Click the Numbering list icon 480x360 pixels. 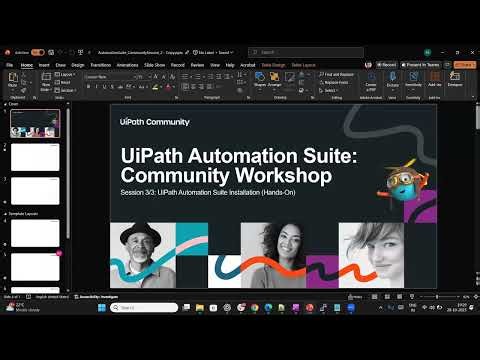[x=198, y=77]
